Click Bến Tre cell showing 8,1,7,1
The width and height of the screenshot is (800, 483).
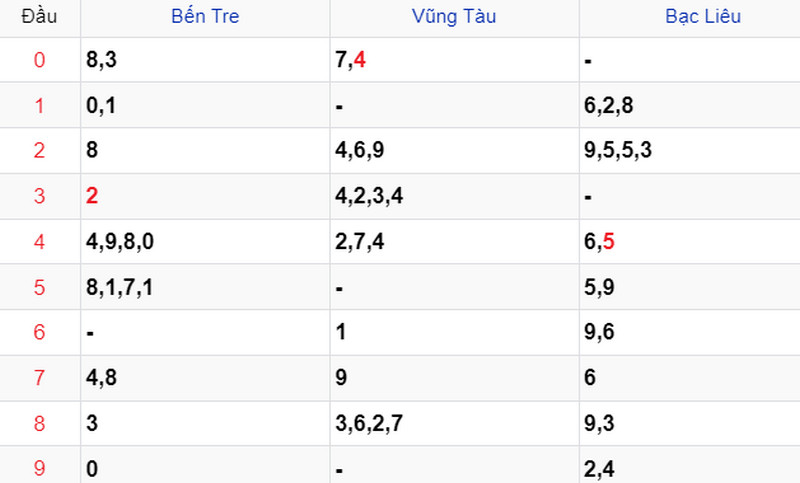coord(205,287)
